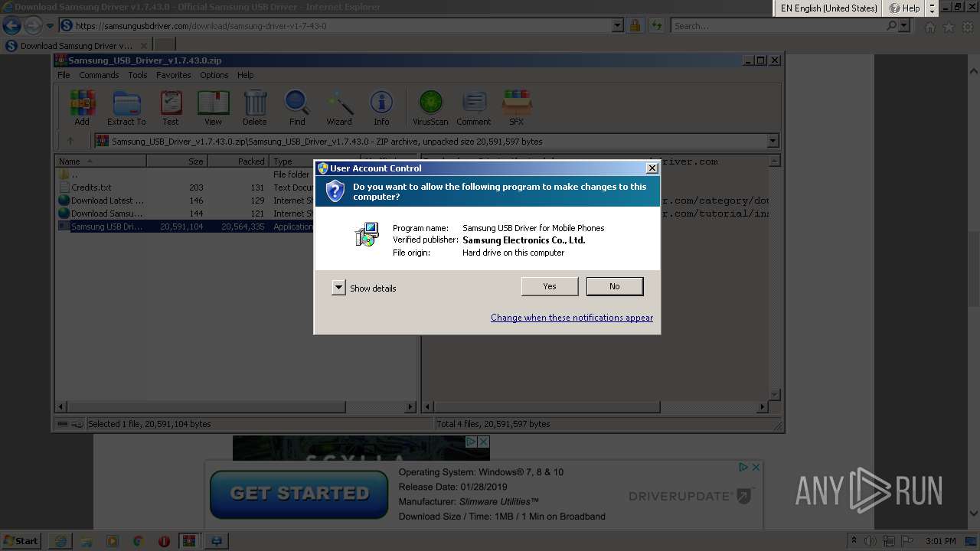
Task: Open the File menu in WinRAR
Action: coord(64,75)
